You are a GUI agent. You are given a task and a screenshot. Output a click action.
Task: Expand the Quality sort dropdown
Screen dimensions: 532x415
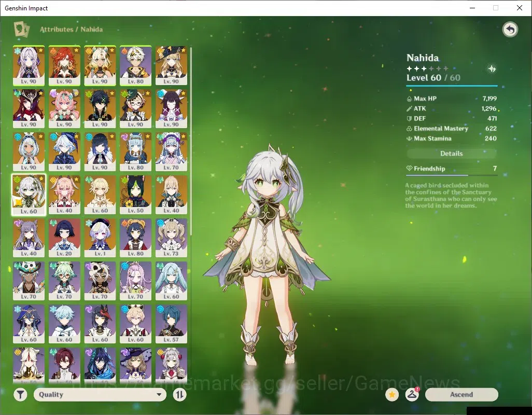tap(100, 395)
